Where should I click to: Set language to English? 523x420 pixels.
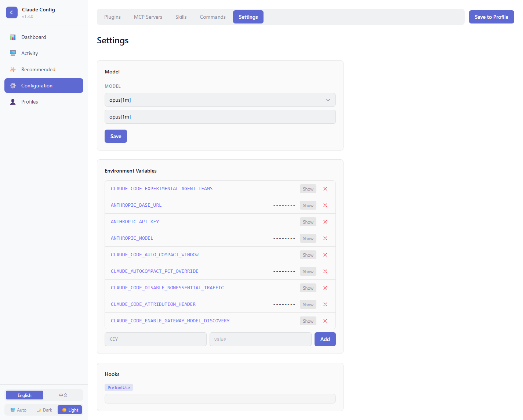tap(25, 395)
